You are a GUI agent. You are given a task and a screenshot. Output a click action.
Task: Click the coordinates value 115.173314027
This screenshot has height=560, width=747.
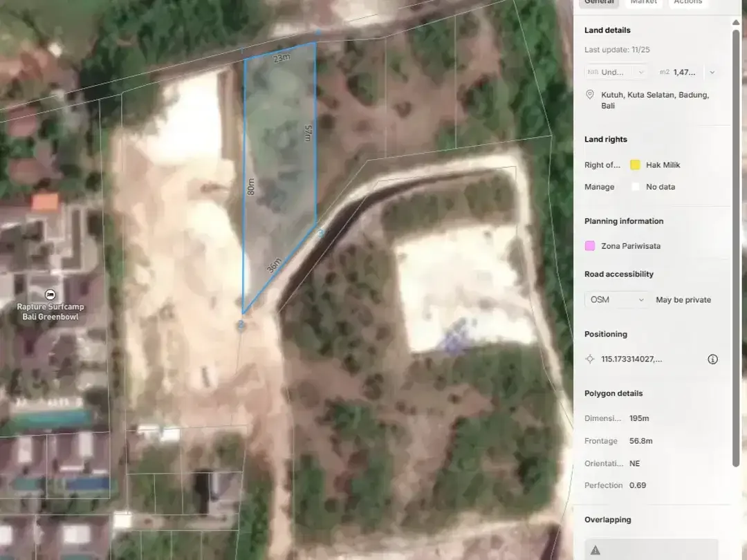coord(631,359)
